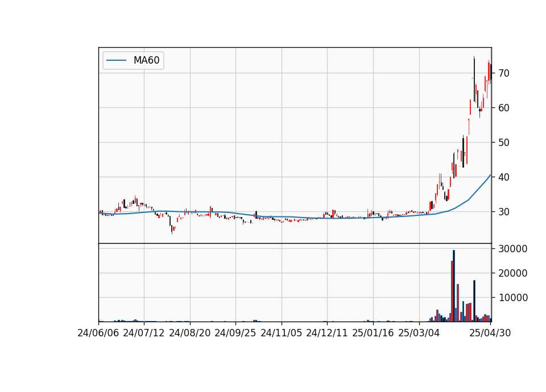Click the 24/11/05 date axis label
Image resolution: width=546 pixels, height=392 pixels.
[x=282, y=333]
